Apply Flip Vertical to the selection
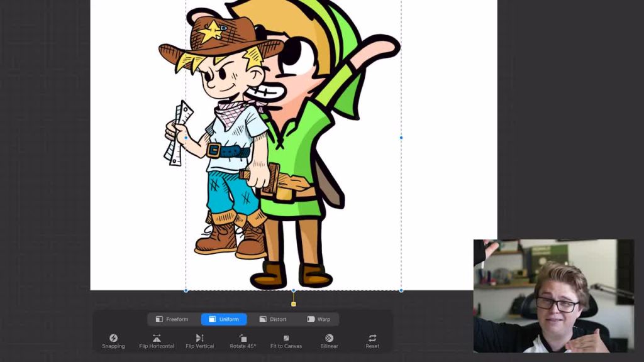Viewport: 644px width, 362px height. (x=199, y=341)
